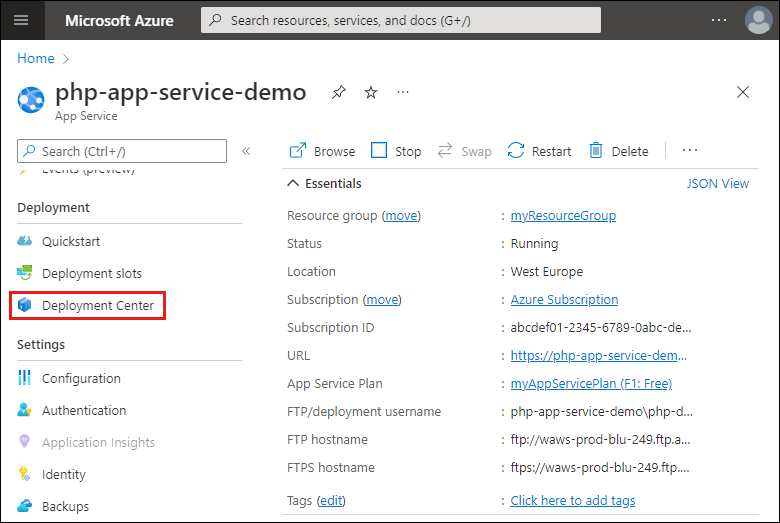Open the myResourceGroup link
This screenshot has width=780, height=523.
tap(563, 215)
